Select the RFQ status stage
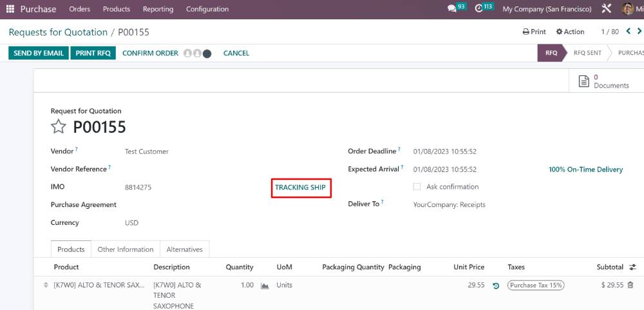This screenshot has width=644, height=310. (x=551, y=53)
